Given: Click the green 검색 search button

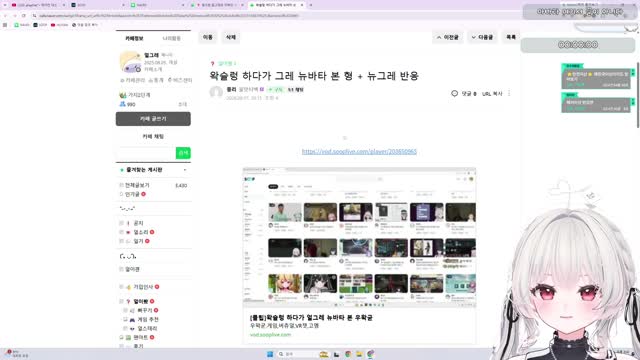Looking at the screenshot, I should 183,153.
